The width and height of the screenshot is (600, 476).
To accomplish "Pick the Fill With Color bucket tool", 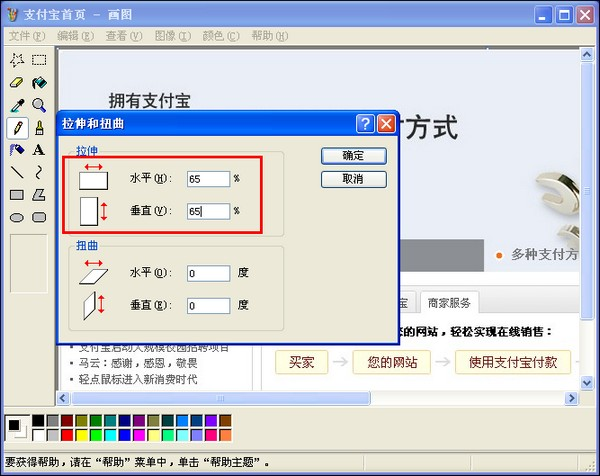I will 39,83.
